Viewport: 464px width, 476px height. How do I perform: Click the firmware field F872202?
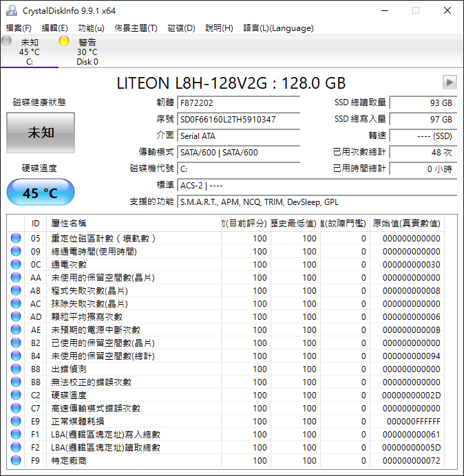click(x=238, y=103)
